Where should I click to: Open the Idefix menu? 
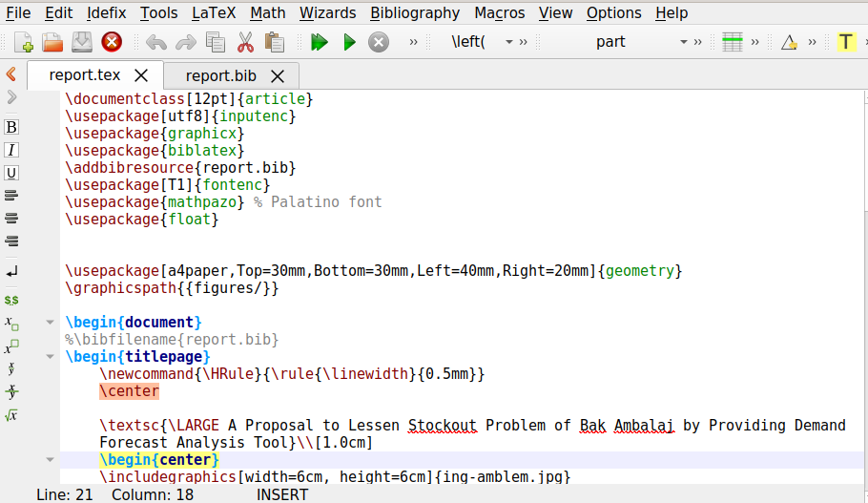pyautogui.click(x=106, y=12)
